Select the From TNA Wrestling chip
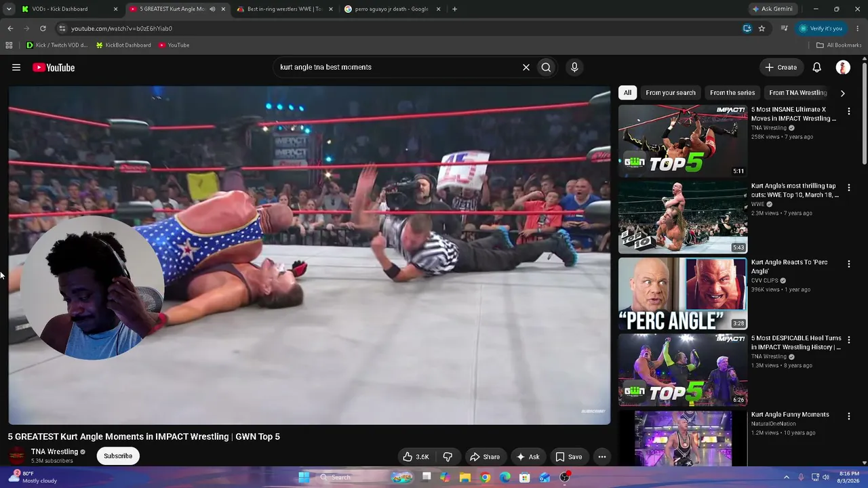Screen dimensions: 868x488 point(798,93)
